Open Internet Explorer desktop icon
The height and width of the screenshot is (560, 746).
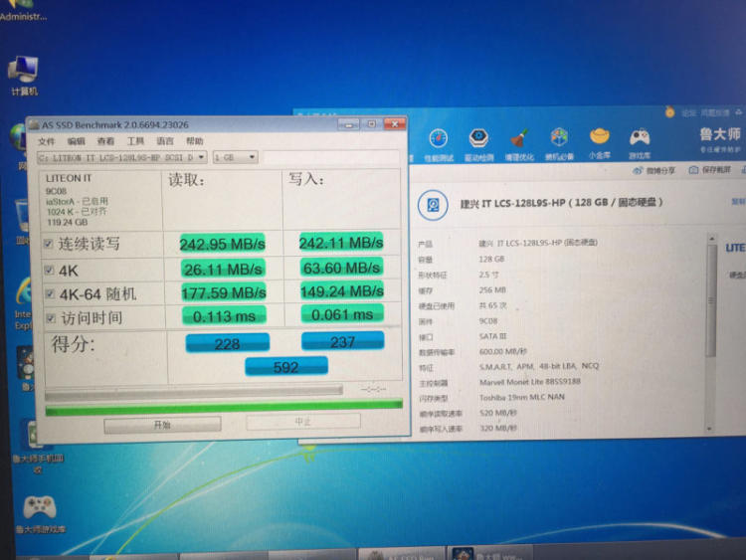click(23, 303)
